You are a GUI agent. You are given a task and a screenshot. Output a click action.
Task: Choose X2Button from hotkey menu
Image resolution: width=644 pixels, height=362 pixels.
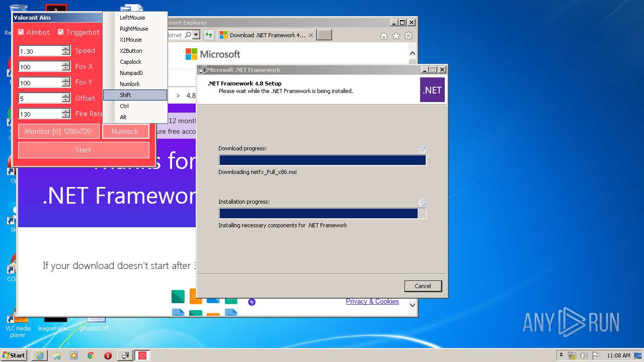coord(135,51)
